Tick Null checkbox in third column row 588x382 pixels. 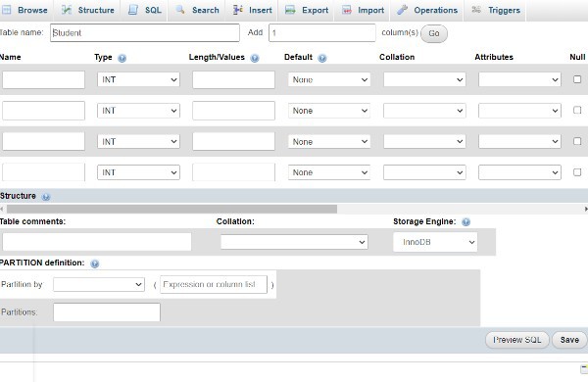(x=577, y=141)
